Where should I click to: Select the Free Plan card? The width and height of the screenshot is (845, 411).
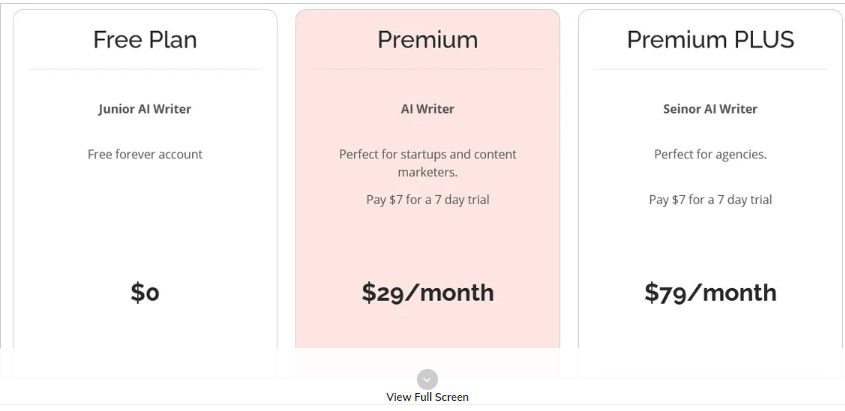(x=145, y=193)
